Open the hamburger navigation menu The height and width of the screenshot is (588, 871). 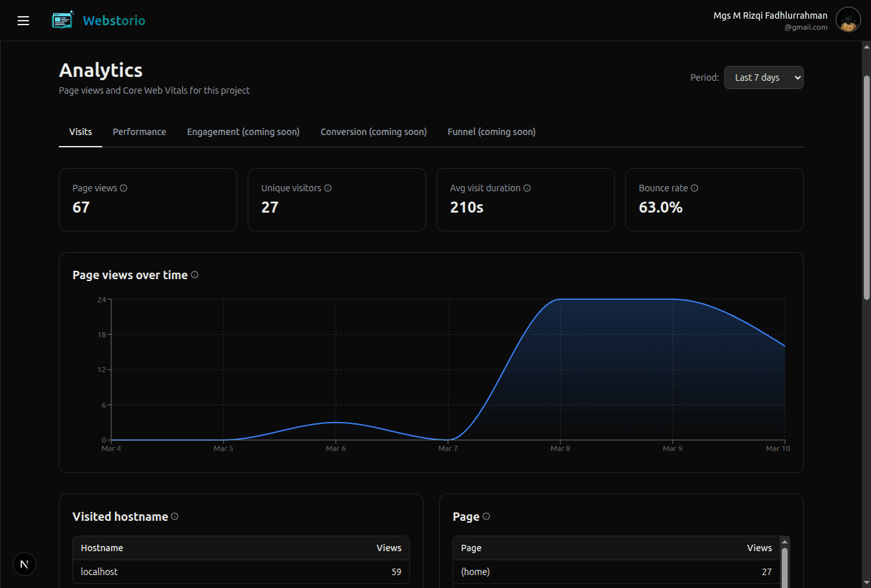[x=23, y=21]
